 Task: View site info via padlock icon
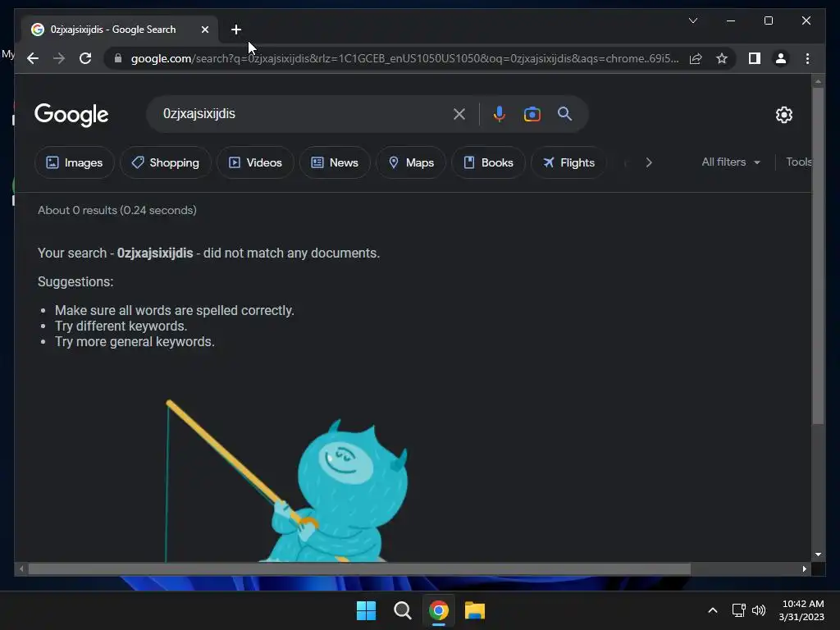point(118,58)
